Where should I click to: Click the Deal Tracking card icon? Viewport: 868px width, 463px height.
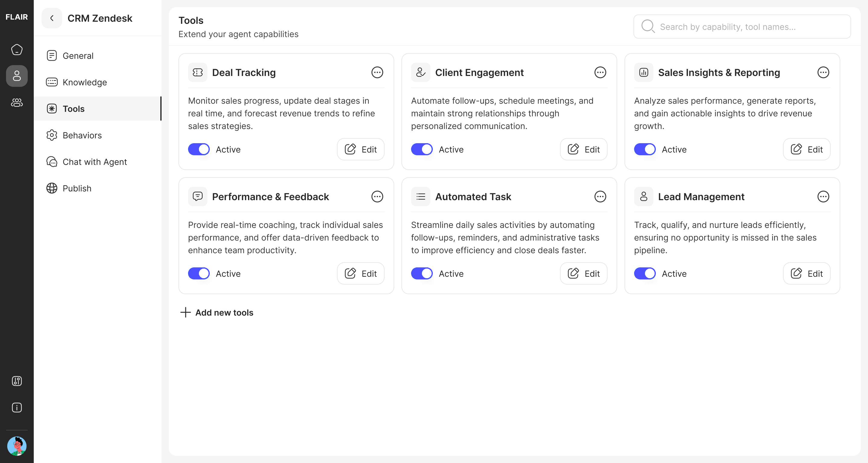point(197,72)
